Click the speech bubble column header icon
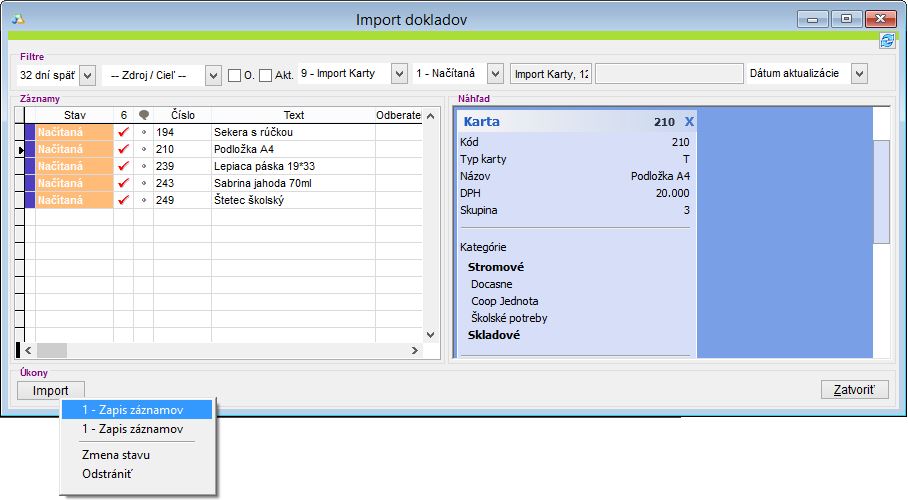908x500 pixels. pos(144,116)
